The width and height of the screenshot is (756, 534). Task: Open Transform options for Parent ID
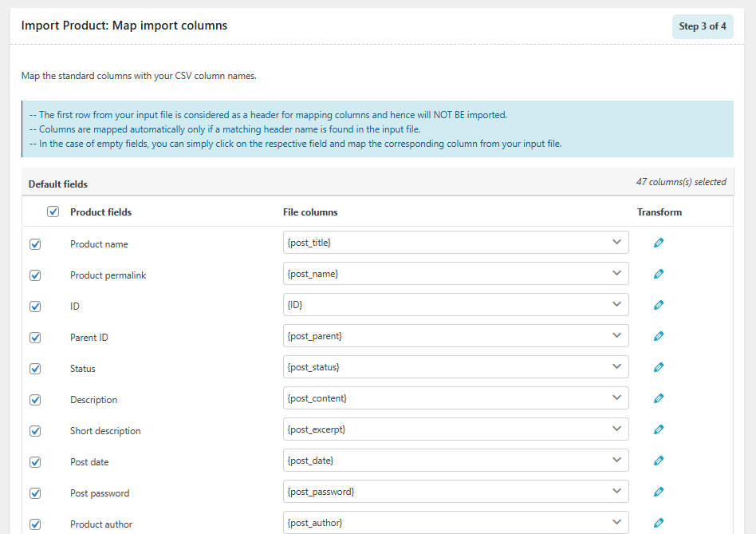point(659,335)
